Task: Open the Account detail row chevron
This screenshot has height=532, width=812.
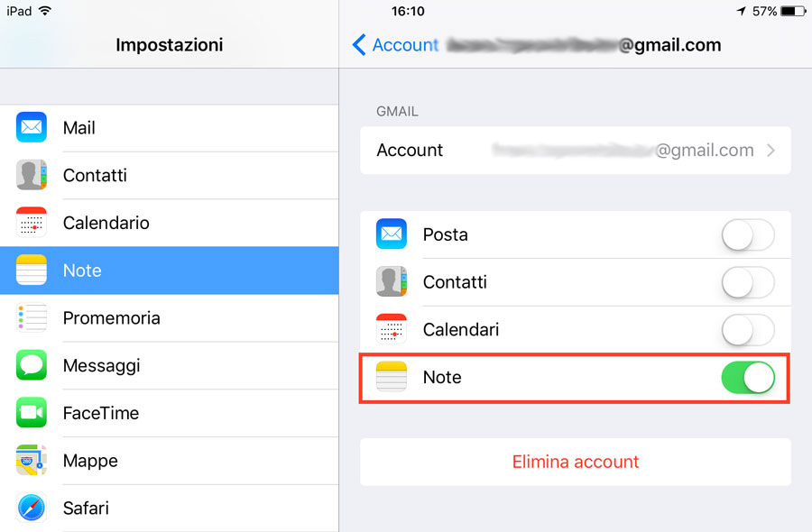Action: coord(771,150)
